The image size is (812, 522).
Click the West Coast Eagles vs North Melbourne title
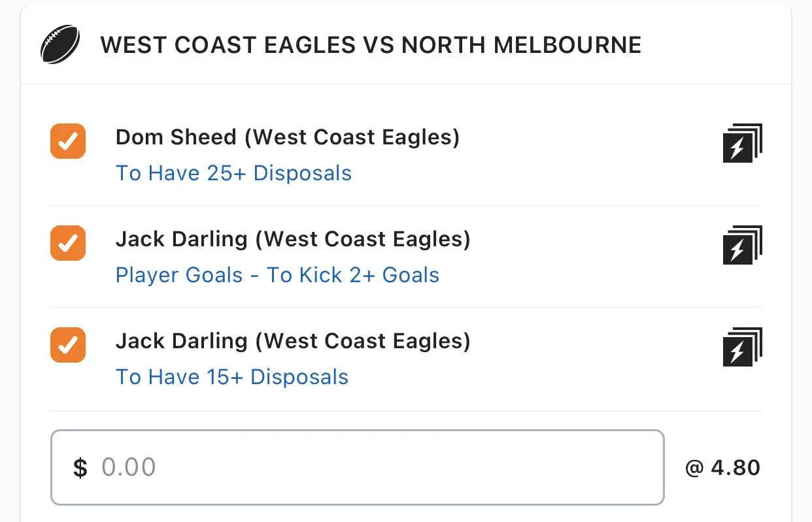[371, 45]
